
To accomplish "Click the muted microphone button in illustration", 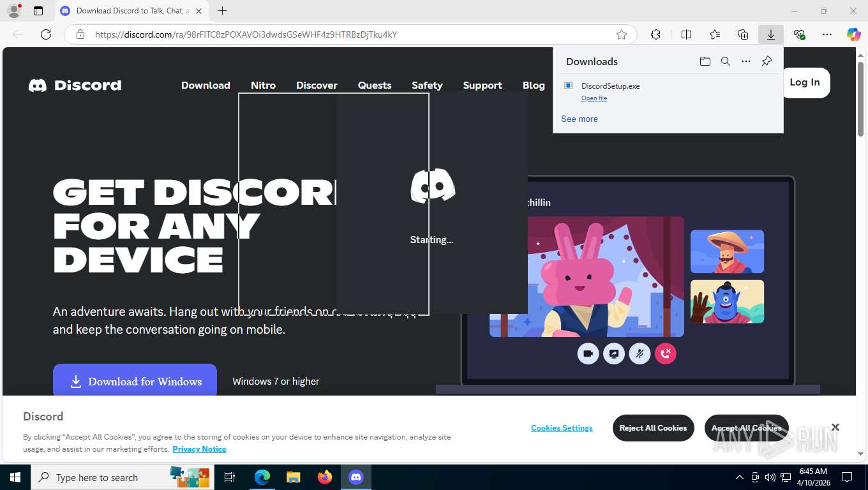I will pyautogui.click(x=640, y=353).
